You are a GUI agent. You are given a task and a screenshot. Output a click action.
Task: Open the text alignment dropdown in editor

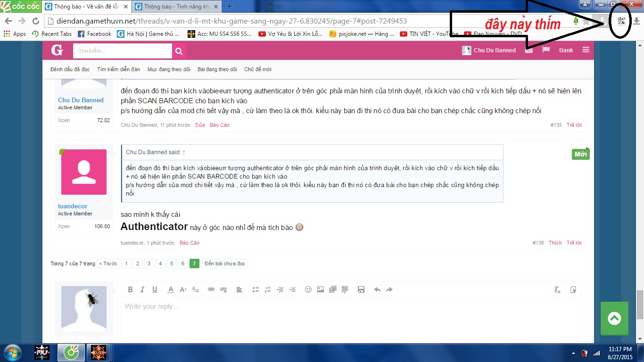coord(239,289)
